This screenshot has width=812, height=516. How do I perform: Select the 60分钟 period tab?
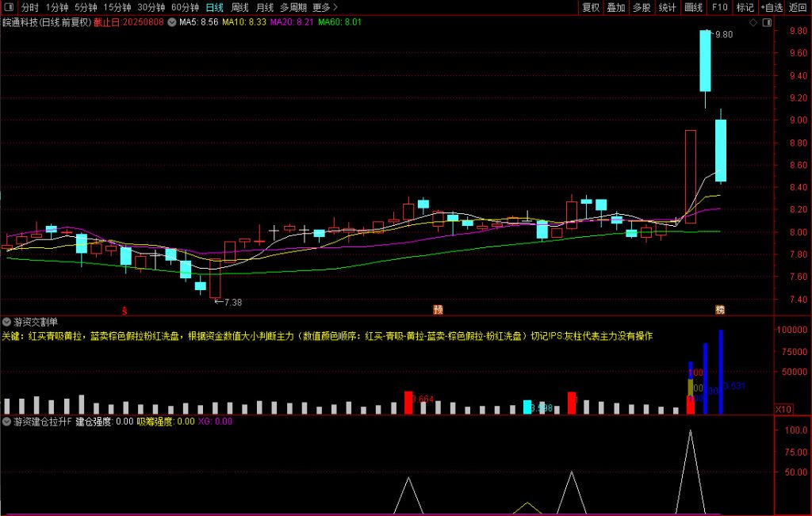(186, 7)
